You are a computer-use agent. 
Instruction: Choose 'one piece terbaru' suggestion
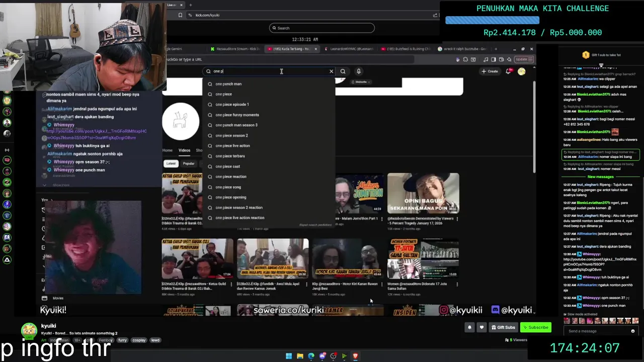(269, 156)
